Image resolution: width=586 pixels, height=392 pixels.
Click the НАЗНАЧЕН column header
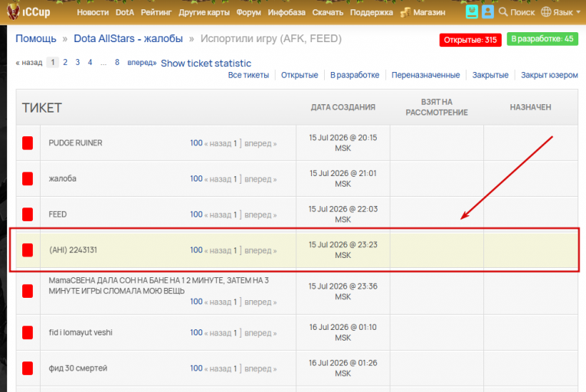[531, 107]
